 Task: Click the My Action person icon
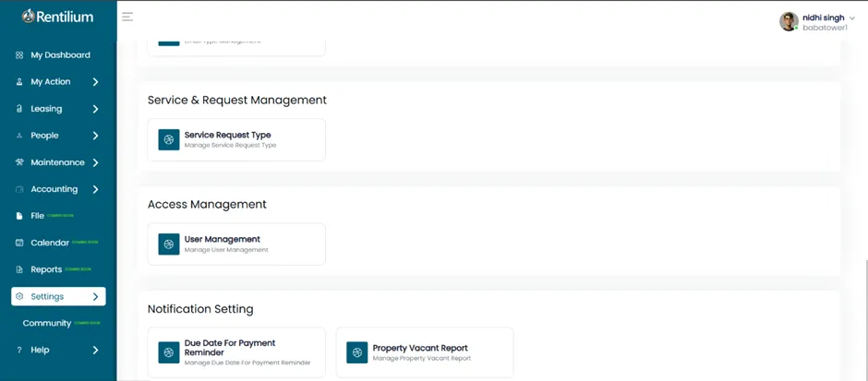(x=19, y=82)
